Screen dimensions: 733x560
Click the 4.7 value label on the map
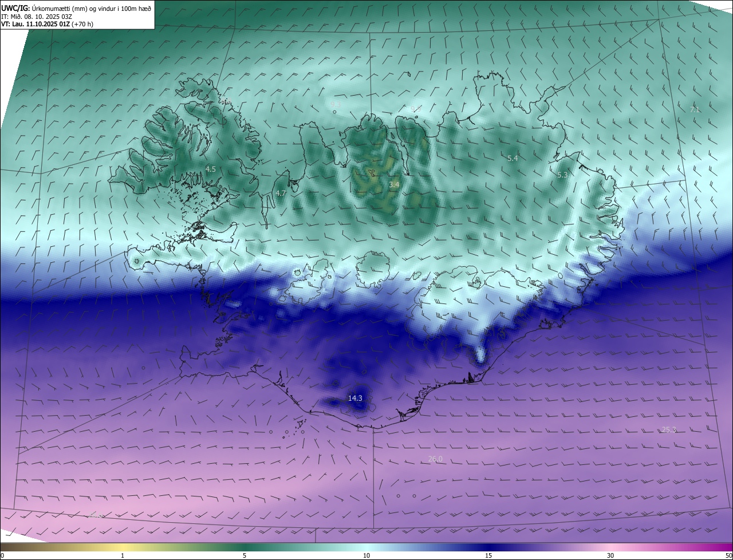[281, 194]
